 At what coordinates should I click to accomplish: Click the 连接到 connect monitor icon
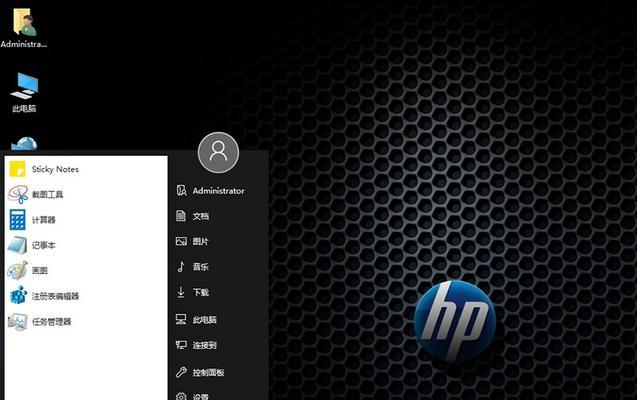[x=181, y=345]
